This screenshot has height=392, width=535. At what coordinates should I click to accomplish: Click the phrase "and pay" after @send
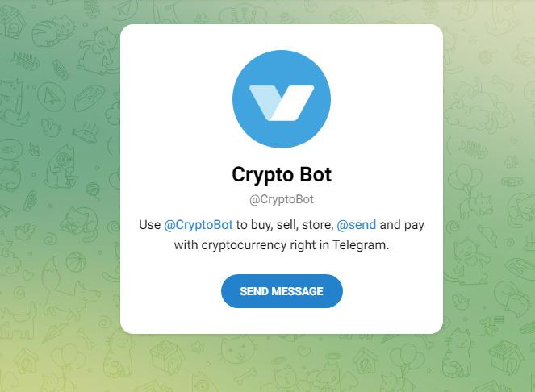(x=402, y=225)
